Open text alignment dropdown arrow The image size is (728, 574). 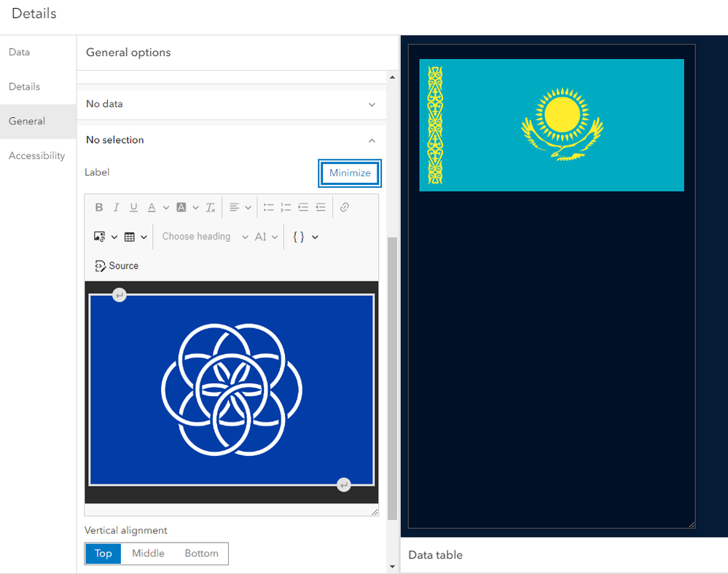tap(248, 208)
